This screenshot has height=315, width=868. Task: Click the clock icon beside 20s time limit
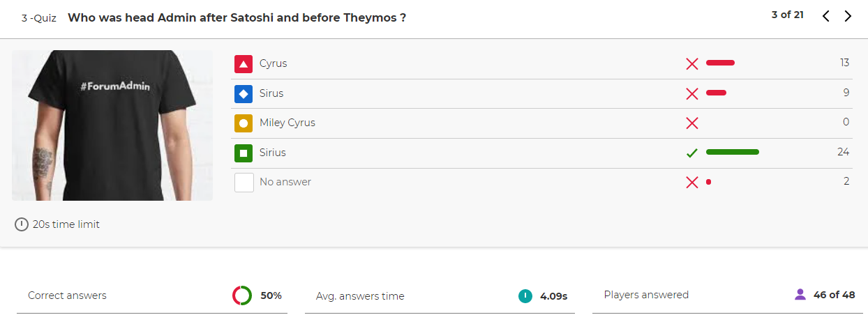[x=22, y=224]
